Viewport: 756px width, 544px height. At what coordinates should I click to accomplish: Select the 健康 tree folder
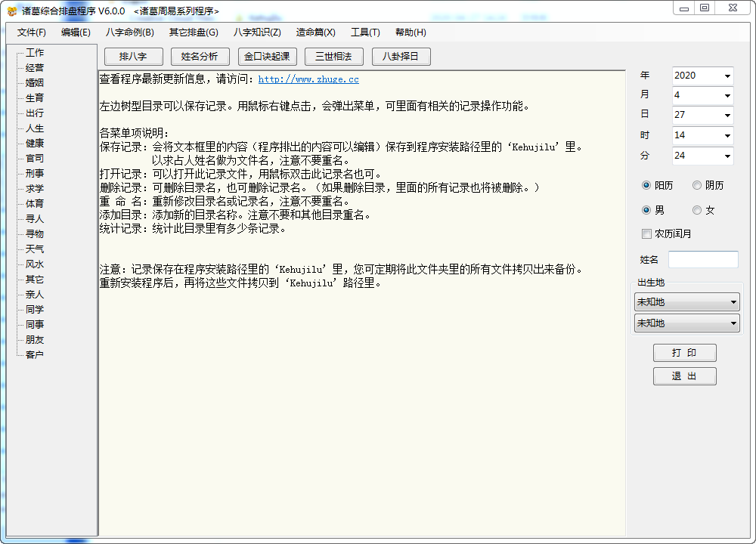(35, 143)
